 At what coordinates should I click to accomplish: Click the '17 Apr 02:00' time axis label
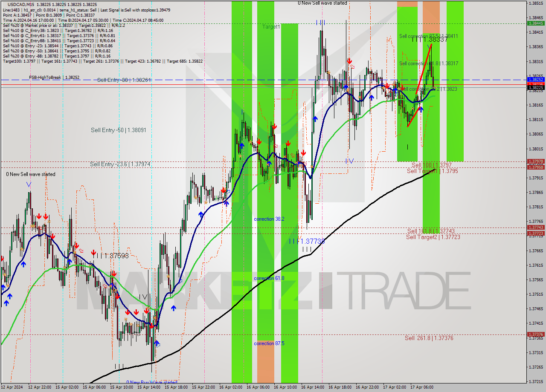395,387
